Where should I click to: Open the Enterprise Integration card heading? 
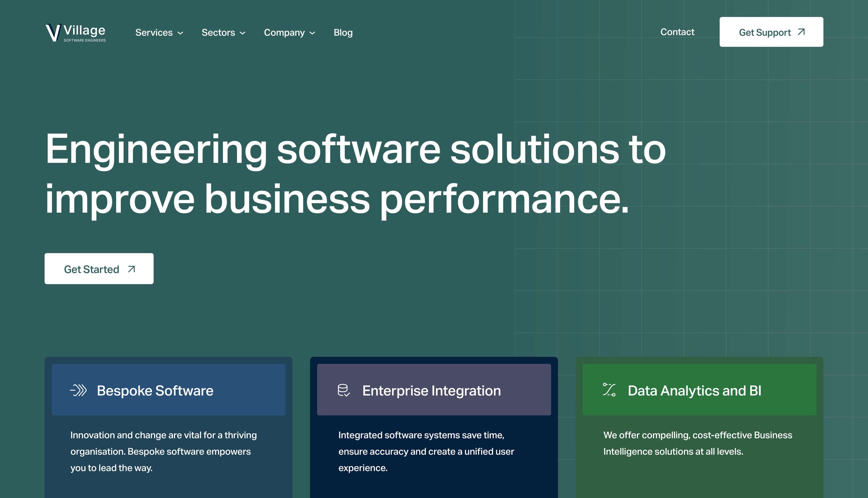431,391
